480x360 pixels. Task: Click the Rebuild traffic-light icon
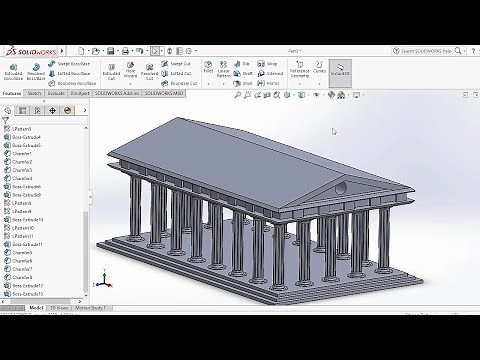tap(170, 51)
